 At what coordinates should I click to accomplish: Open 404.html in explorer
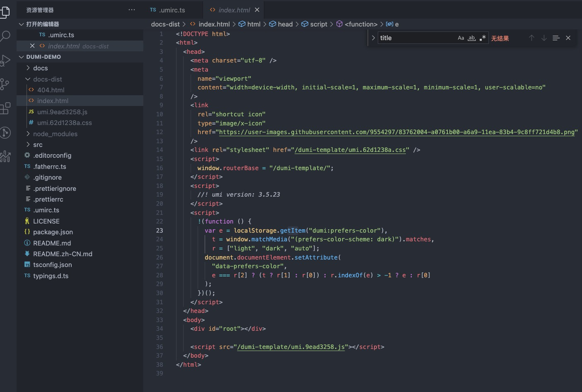[80, 90]
